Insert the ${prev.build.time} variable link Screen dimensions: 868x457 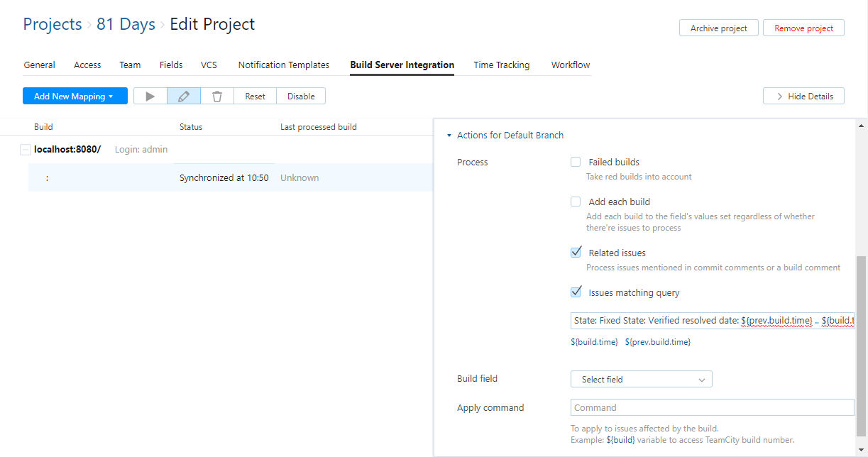click(657, 342)
